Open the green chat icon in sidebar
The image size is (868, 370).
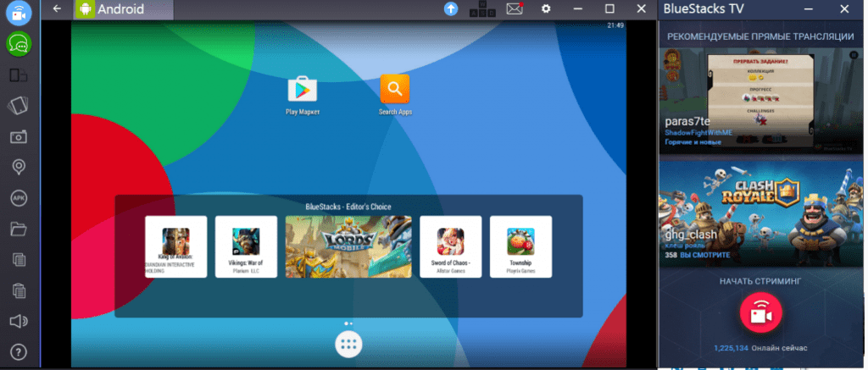pos(19,43)
